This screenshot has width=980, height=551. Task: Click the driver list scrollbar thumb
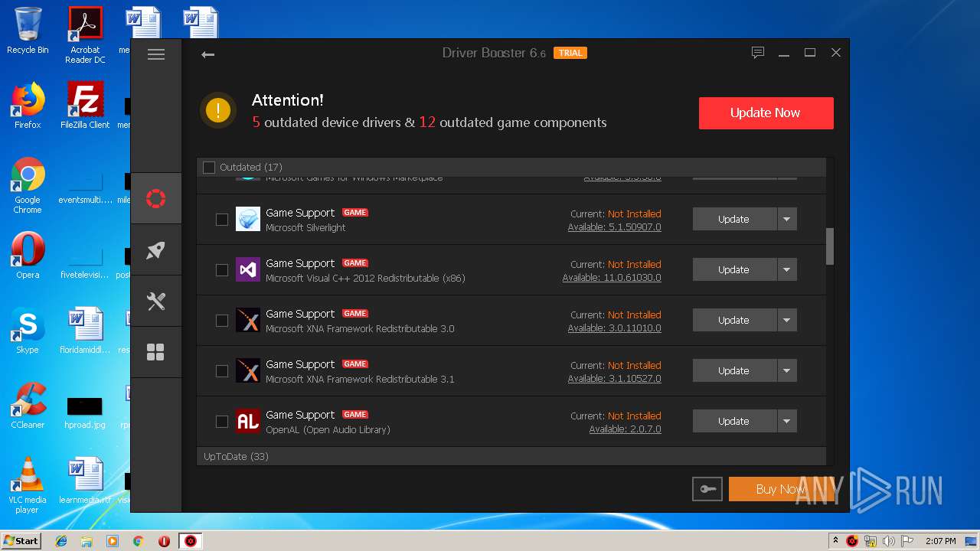click(830, 246)
